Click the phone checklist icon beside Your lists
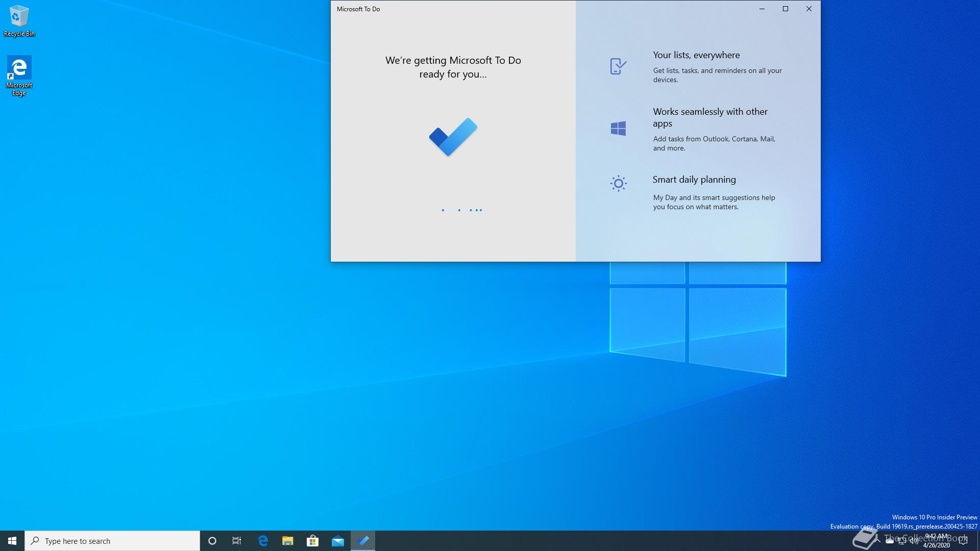Viewport: 980px width, 551px height. point(618,66)
